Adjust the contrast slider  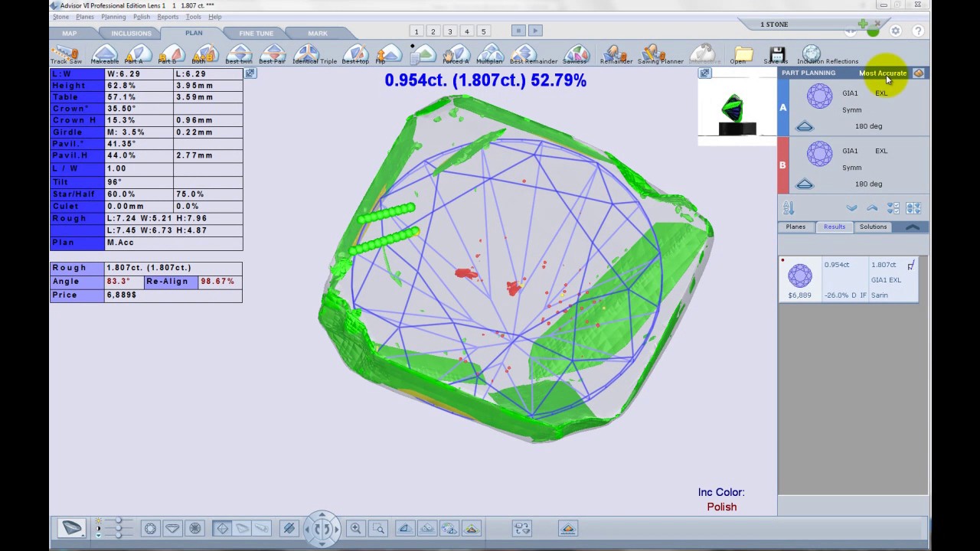tap(119, 528)
